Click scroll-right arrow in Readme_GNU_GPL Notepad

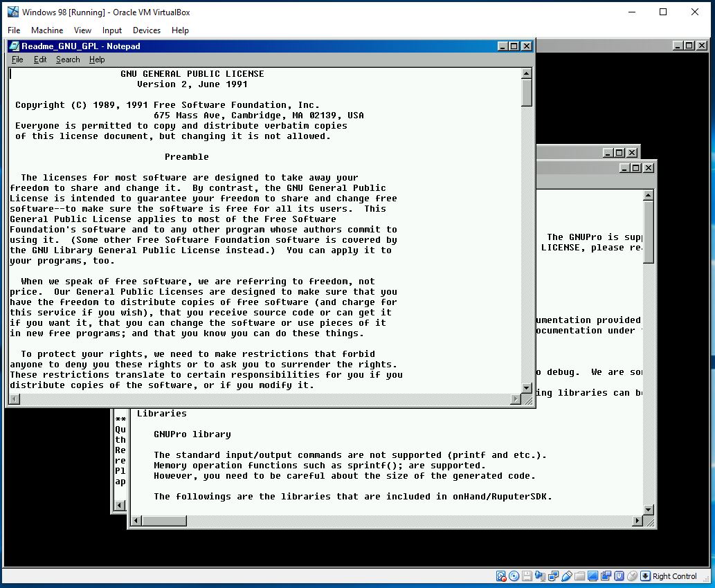click(x=516, y=399)
